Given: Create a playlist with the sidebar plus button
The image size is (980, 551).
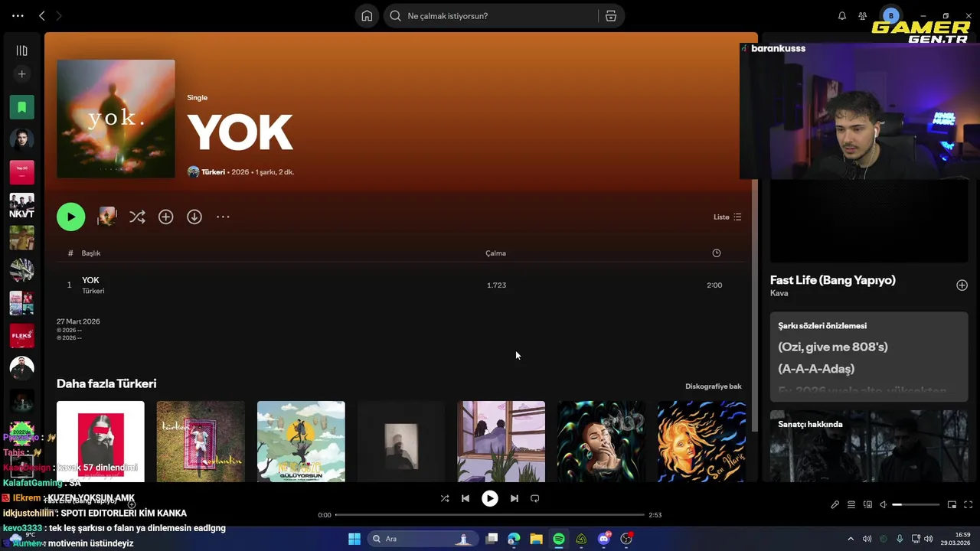Looking at the screenshot, I should point(21,74).
